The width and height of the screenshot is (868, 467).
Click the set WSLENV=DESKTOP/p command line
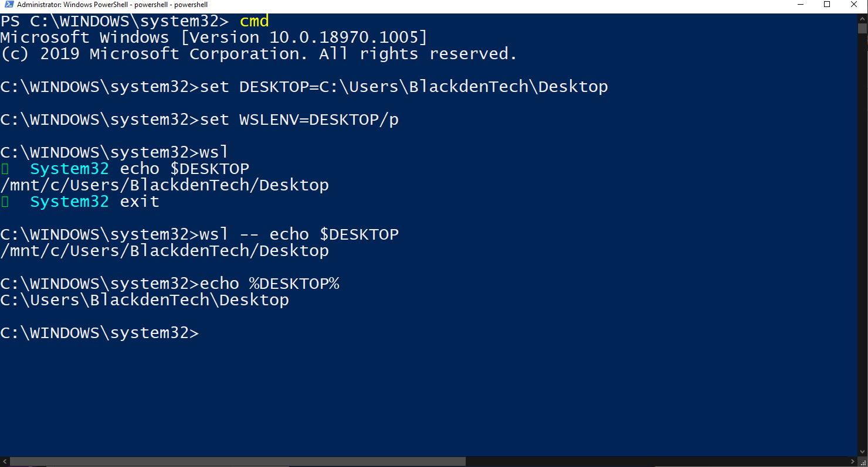[199, 120]
